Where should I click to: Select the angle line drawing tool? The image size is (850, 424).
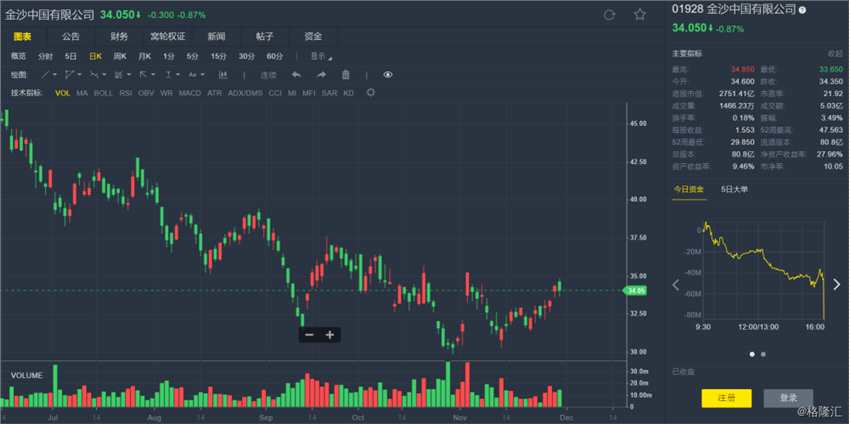coord(143,75)
